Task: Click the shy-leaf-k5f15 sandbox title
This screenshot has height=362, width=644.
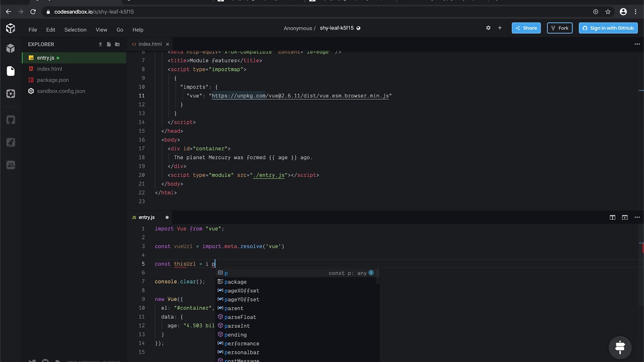Action: [336, 28]
